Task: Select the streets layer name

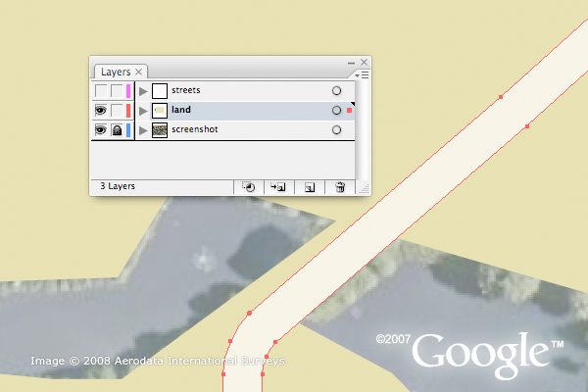Action: coord(186,90)
